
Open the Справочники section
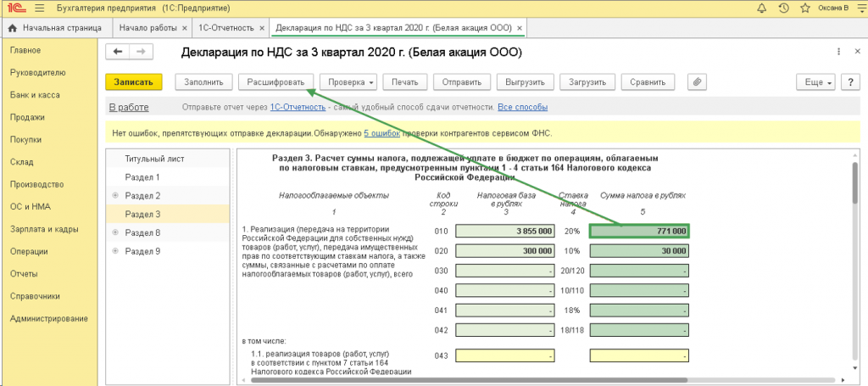coord(36,296)
